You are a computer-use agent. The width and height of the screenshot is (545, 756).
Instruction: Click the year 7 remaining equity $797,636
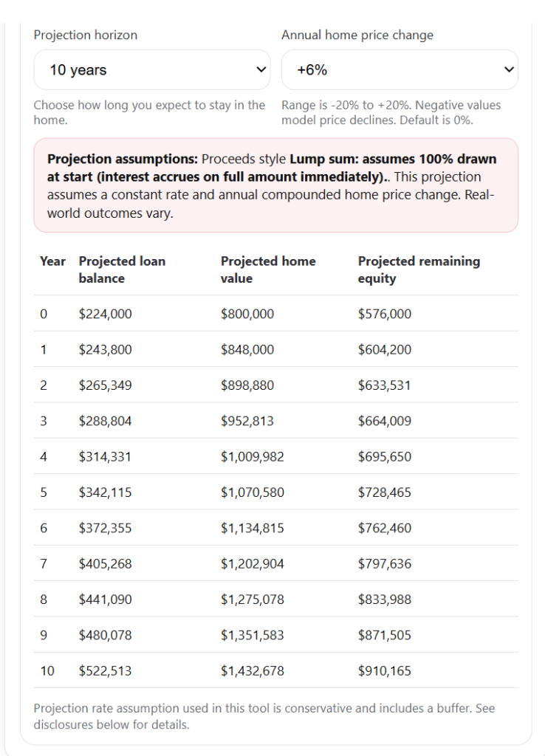(x=384, y=564)
